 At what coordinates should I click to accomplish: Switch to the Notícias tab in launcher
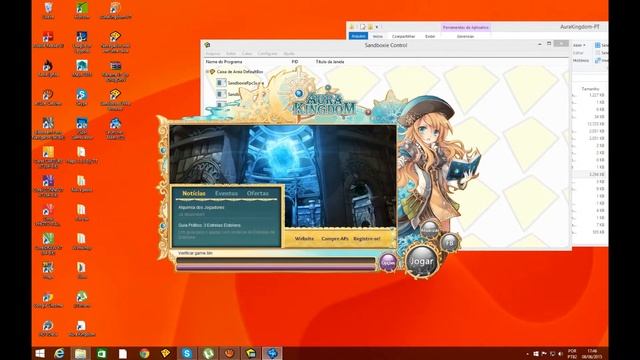click(x=193, y=193)
